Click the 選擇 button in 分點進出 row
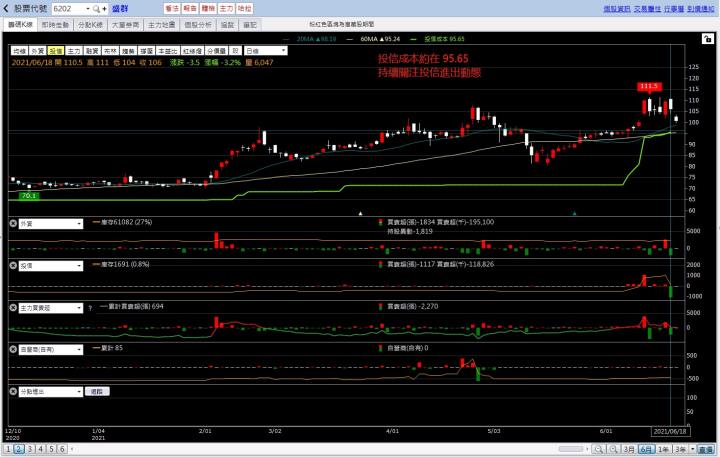This screenshot has width=720, height=457. point(97,392)
